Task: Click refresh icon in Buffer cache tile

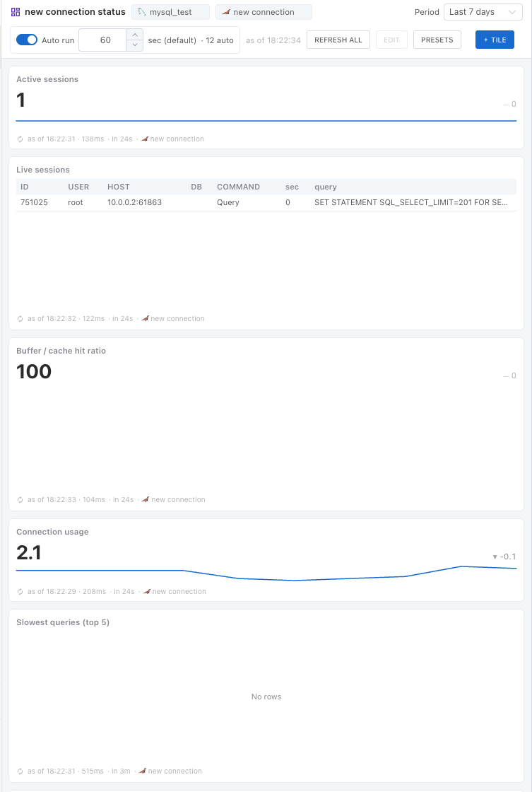Action: point(20,500)
